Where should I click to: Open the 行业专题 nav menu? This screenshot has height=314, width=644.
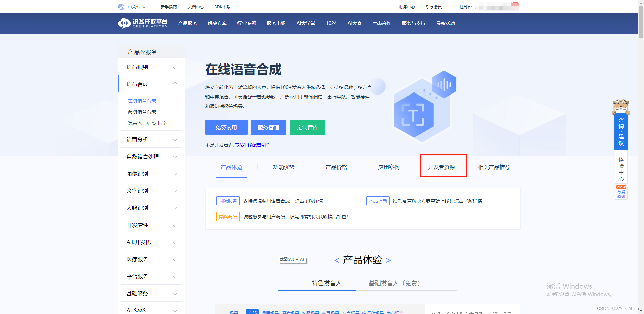point(247,23)
